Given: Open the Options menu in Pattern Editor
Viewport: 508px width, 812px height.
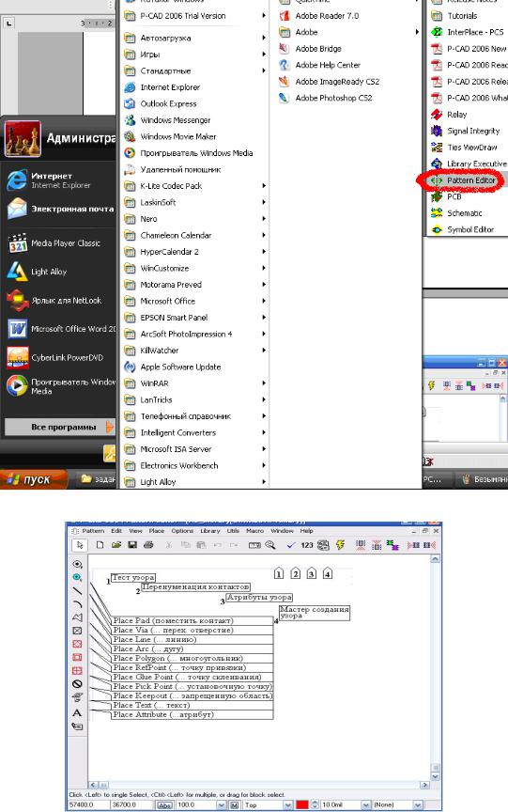Looking at the screenshot, I should coord(182,531).
